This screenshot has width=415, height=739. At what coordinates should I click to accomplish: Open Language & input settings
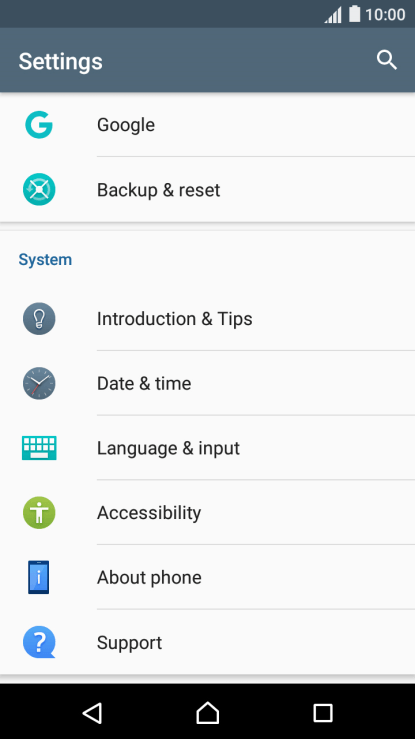point(207,448)
